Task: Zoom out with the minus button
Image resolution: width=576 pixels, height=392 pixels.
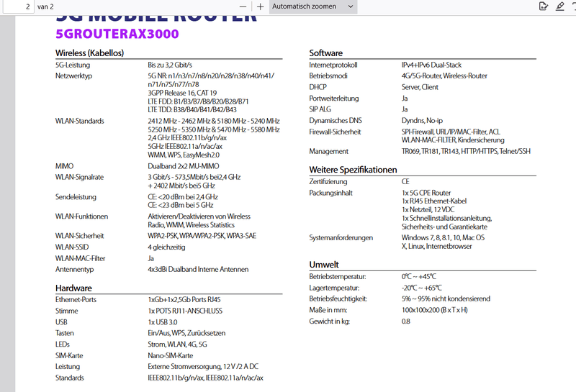Action: pos(243,6)
